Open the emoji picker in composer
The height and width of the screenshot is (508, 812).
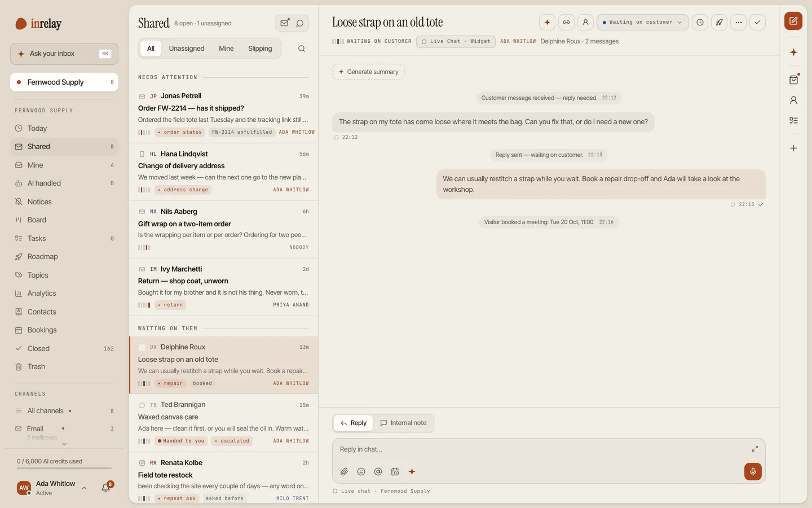(361, 472)
